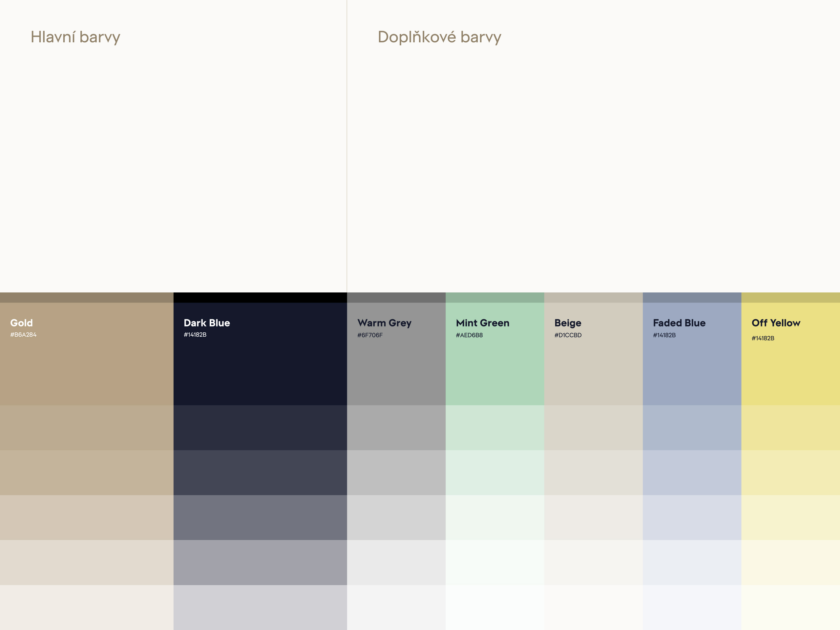
Task: Click the 'Beige' color name label
Action: pos(568,323)
